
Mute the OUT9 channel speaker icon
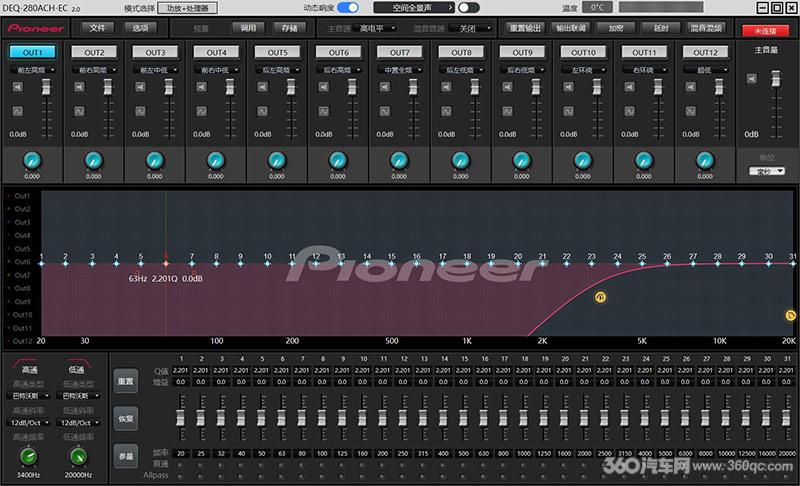pos(507,87)
